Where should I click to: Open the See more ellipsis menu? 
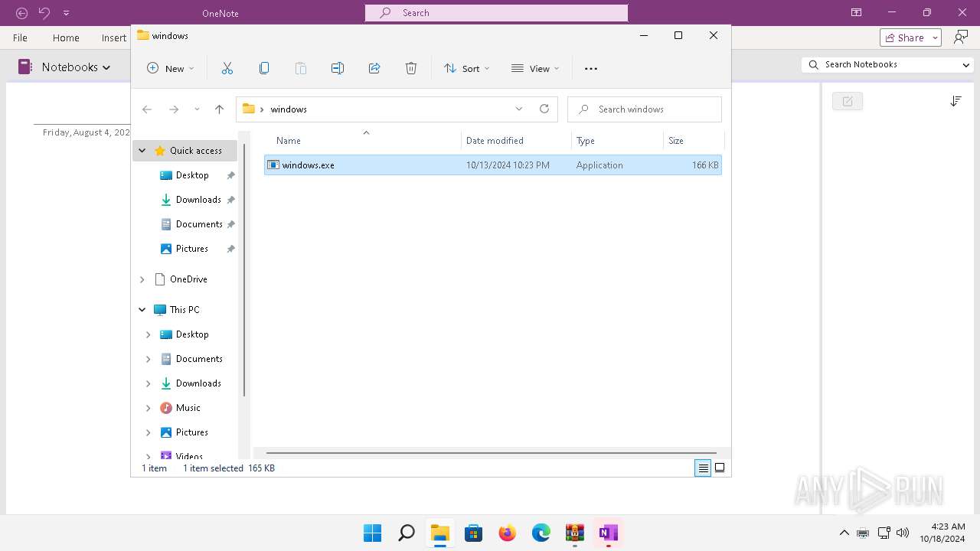[x=591, y=68]
